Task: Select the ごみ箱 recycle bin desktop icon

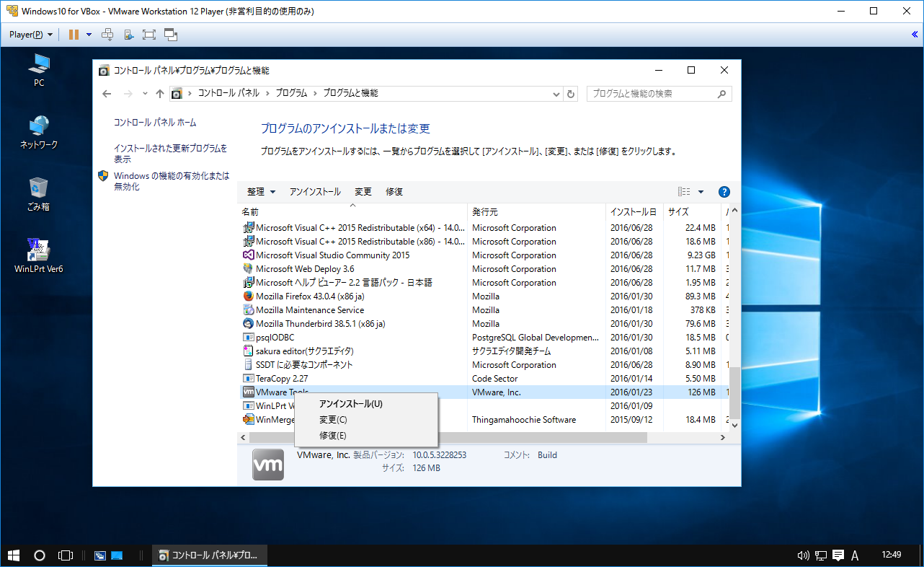Action: tap(39, 195)
